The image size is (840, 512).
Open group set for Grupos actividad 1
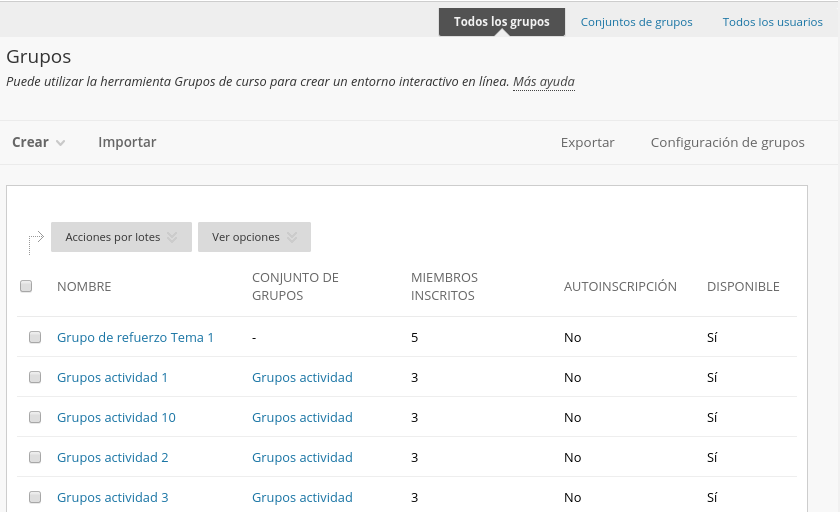click(x=302, y=377)
